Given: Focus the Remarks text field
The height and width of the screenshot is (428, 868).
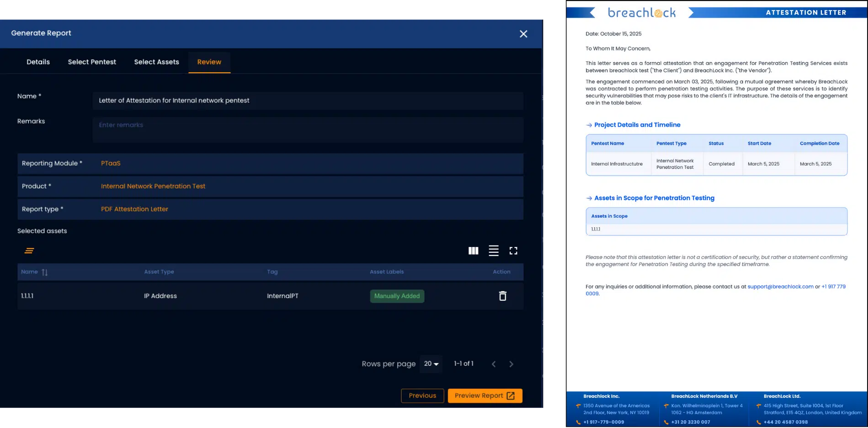Looking at the screenshot, I should tap(308, 129).
